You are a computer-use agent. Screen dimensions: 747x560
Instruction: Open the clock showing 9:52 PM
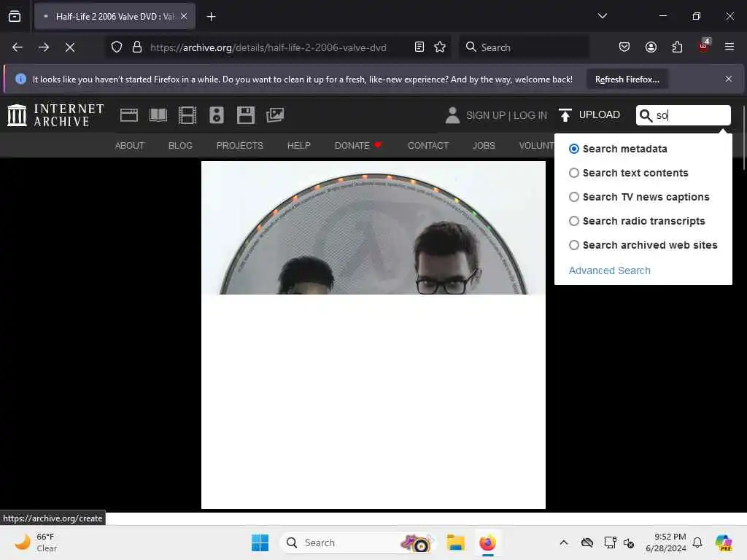click(665, 542)
